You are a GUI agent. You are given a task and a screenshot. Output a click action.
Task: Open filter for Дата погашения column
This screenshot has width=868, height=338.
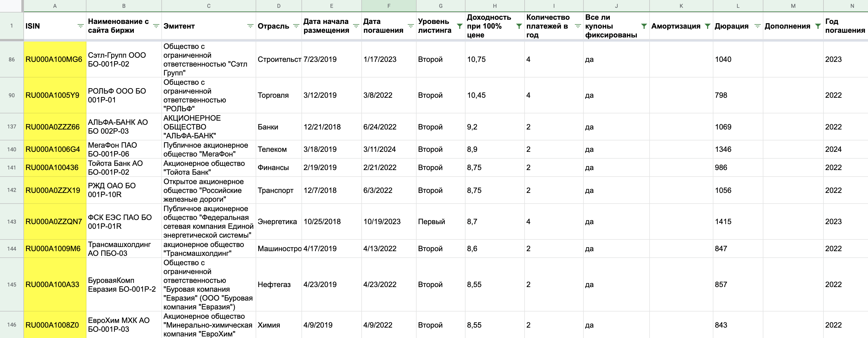[x=410, y=26]
